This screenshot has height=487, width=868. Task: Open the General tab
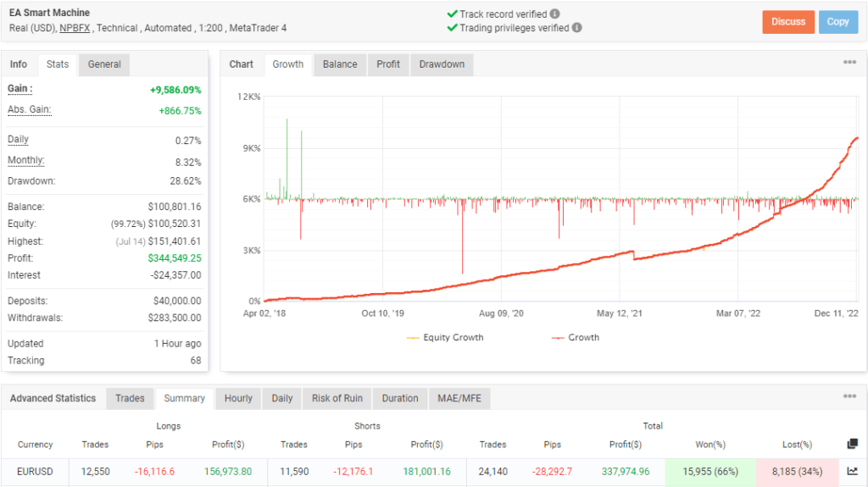104,64
